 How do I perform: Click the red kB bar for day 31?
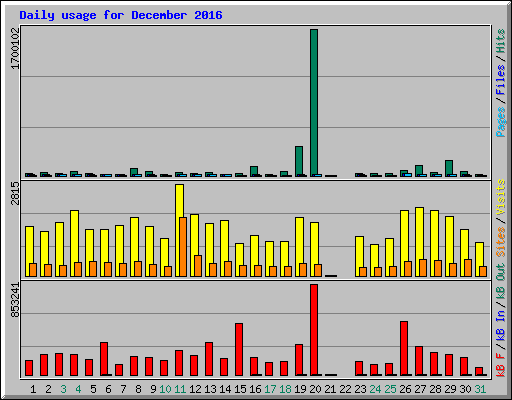(x=479, y=371)
